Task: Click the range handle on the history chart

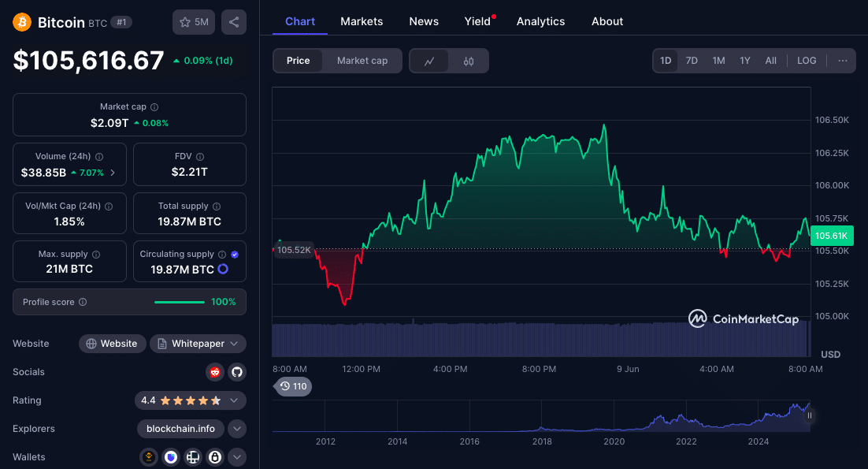Action: point(810,415)
